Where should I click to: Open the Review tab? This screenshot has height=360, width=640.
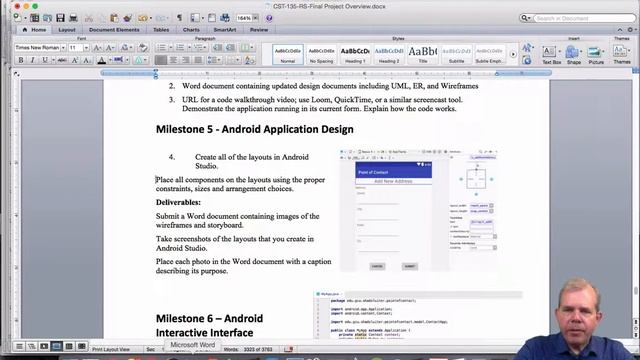(259, 30)
